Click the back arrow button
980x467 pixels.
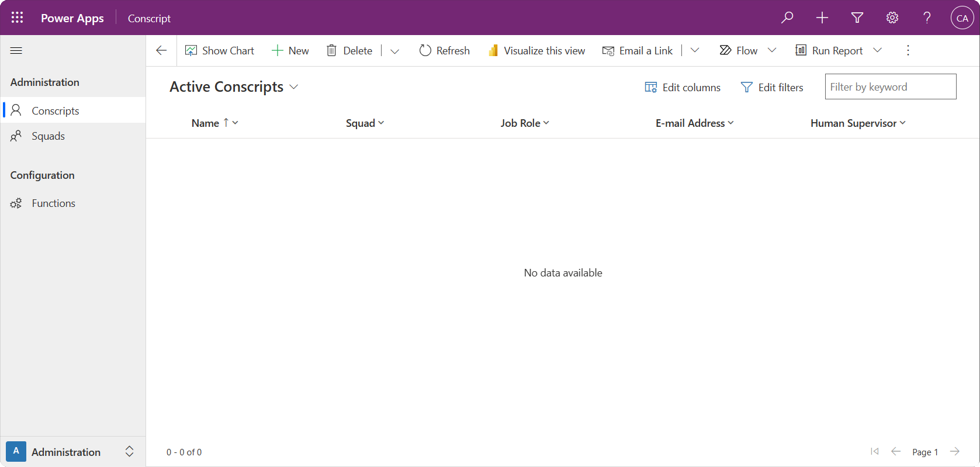coord(161,51)
